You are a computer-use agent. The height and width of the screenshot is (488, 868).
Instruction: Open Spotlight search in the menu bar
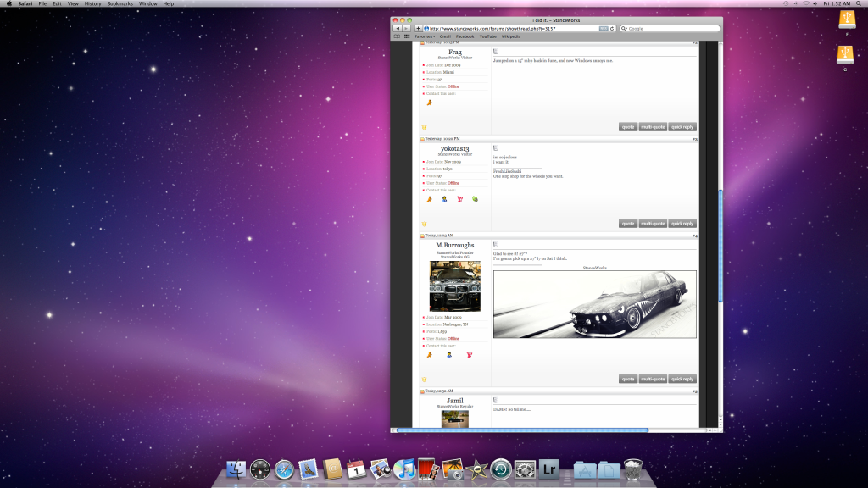(x=859, y=3)
